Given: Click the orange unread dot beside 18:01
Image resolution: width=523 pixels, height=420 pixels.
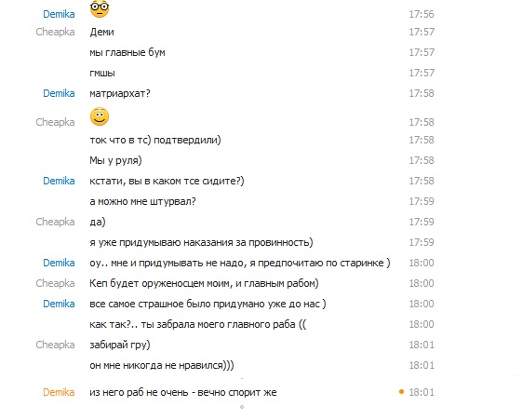Looking at the screenshot, I should [402, 392].
